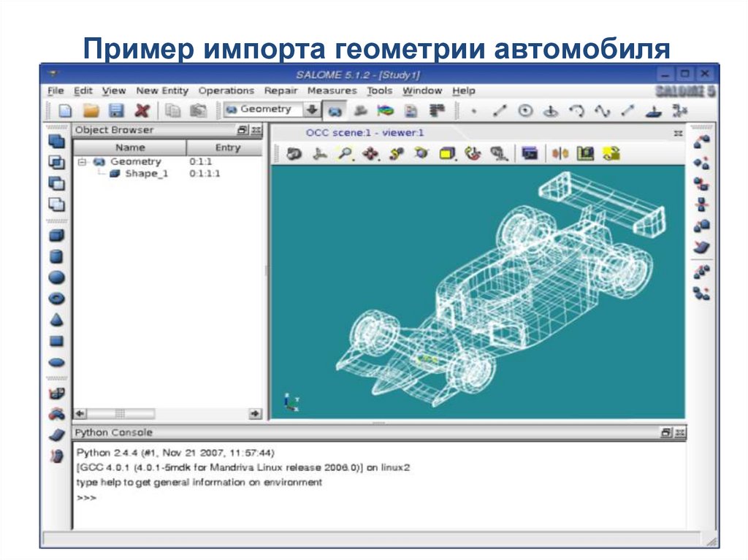Open the Repair menu
Viewport: 748px width, 560px height.
pos(280,91)
